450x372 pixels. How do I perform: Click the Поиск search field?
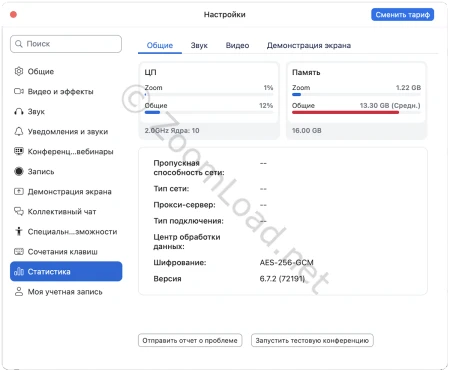66,44
